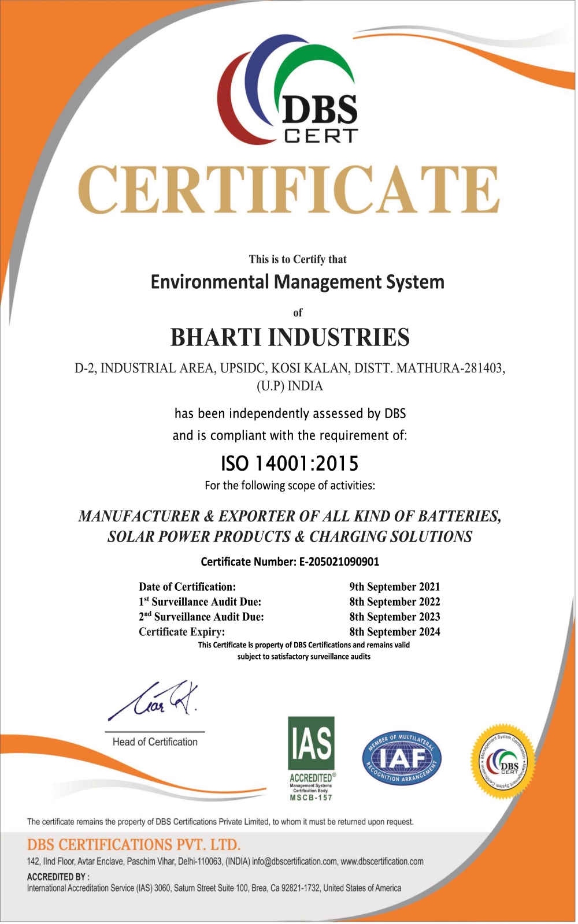Click the Head of Certification label
The height and width of the screenshot is (924, 578).
(x=155, y=742)
